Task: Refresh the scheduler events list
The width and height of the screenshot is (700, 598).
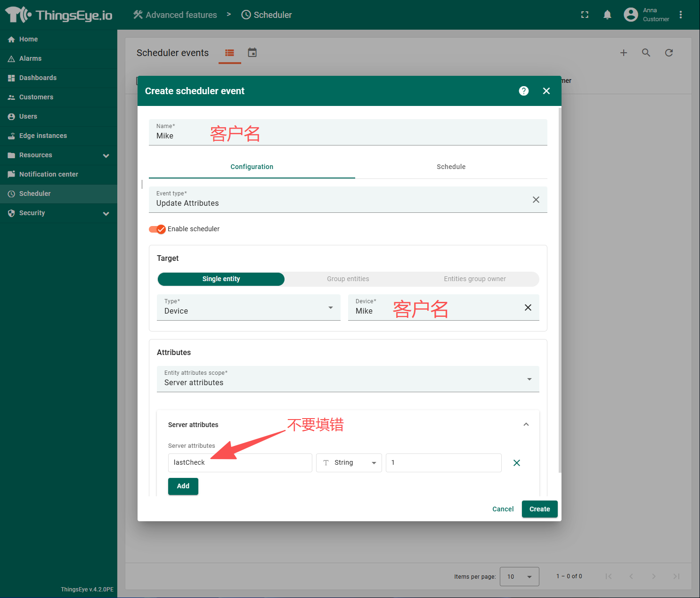Action: coord(668,53)
